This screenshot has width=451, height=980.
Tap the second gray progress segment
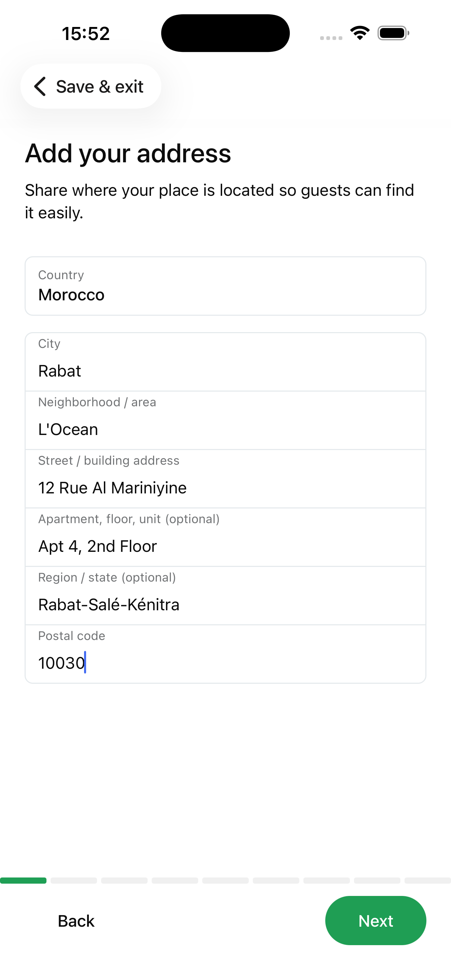point(74,880)
